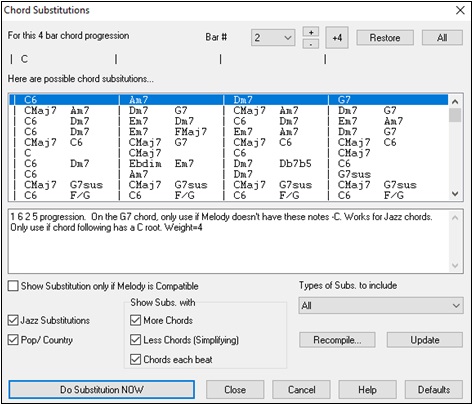Select row with C6 Dm7 then Em7 Dm7

[x=229, y=121]
